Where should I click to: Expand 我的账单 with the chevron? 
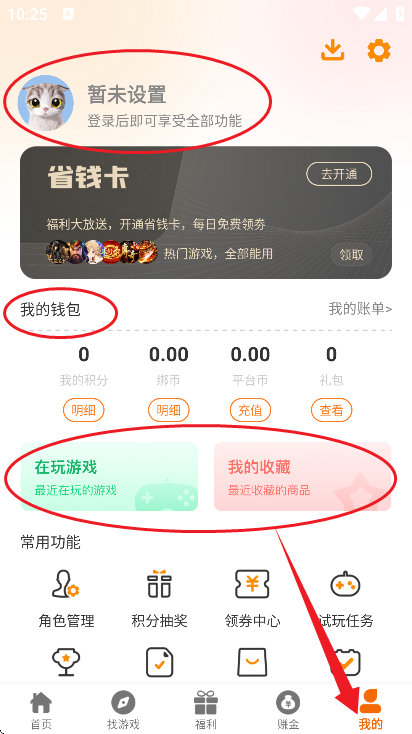(360, 309)
